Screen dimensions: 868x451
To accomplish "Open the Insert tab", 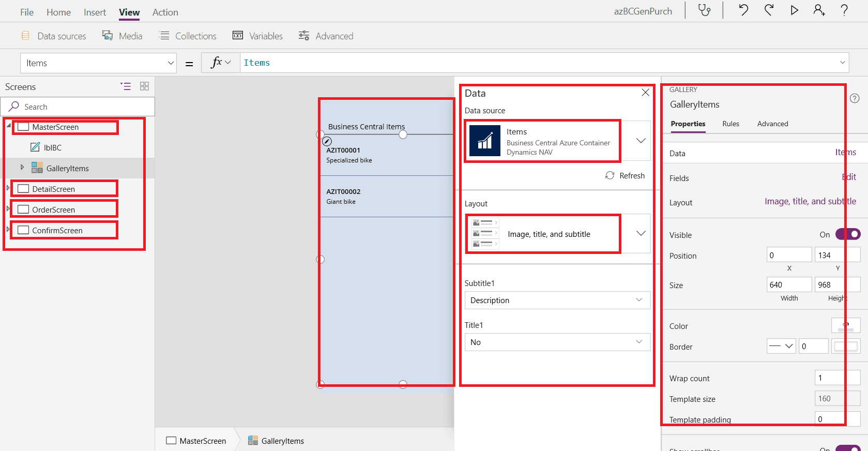I will click(95, 12).
